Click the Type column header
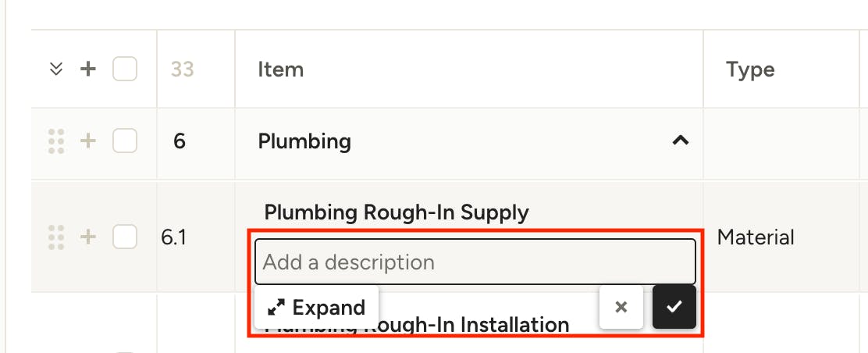This screenshot has height=353, width=868. [x=750, y=70]
